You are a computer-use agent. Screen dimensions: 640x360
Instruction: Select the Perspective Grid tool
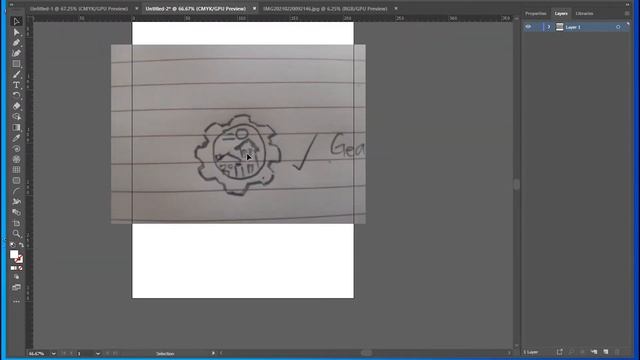pyautogui.click(x=16, y=212)
